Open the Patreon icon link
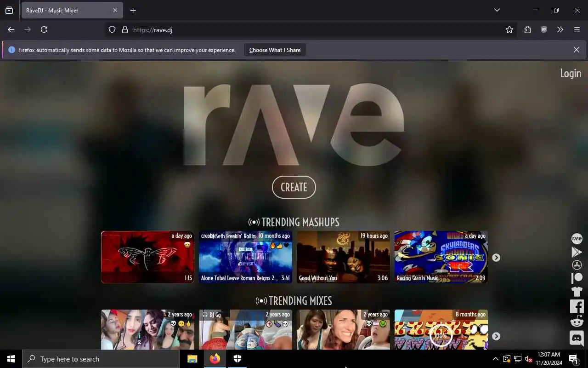The image size is (588, 368). 577,278
